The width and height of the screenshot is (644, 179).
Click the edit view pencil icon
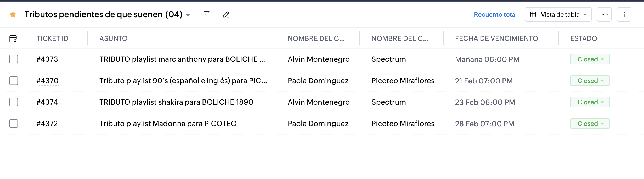[x=226, y=14]
